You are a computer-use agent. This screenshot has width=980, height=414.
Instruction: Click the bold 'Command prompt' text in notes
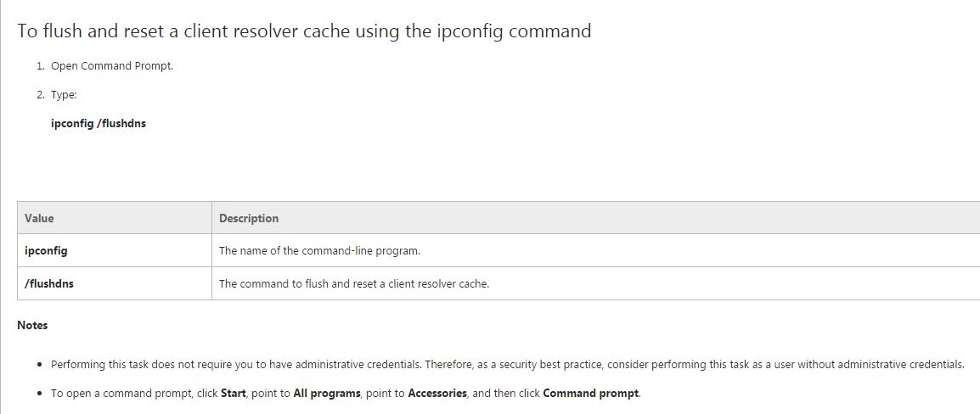click(590, 394)
